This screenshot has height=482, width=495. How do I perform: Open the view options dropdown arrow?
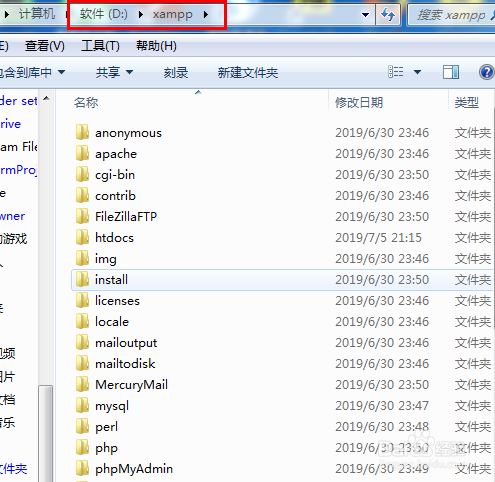[x=417, y=72]
